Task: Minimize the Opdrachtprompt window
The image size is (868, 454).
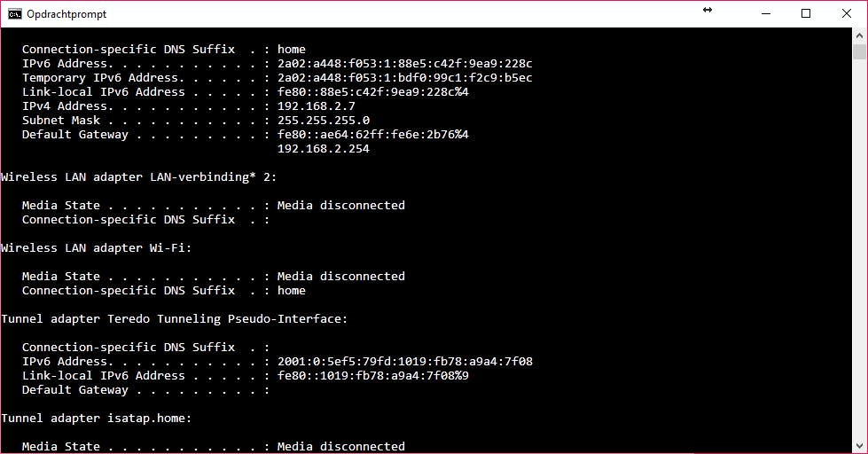Action: click(x=764, y=13)
